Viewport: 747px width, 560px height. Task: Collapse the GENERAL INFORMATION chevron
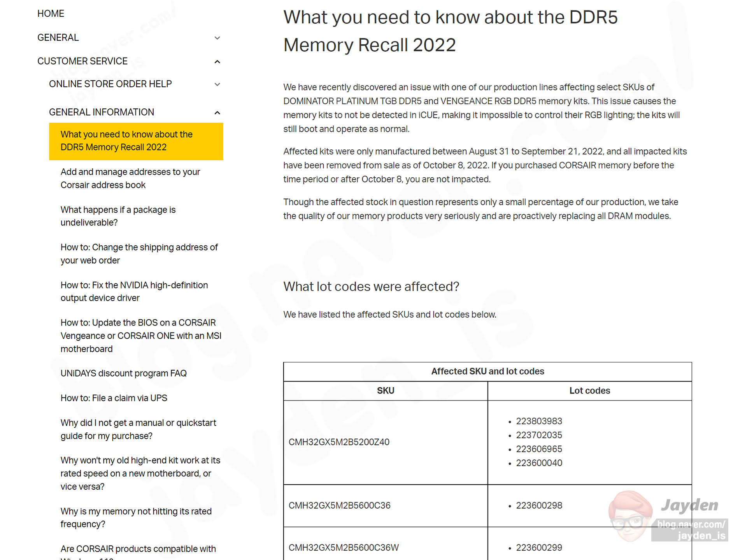tap(217, 113)
